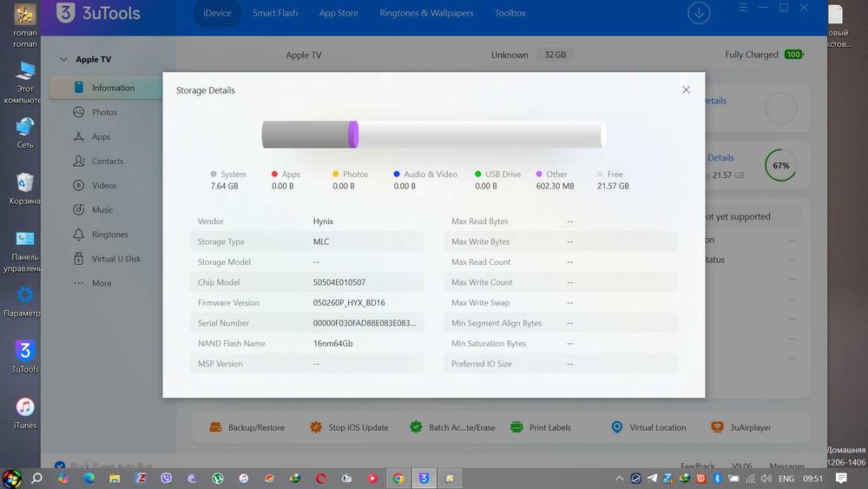This screenshot has height=489, width=868.
Task: Click the Backup/Restore button
Action: point(247,427)
